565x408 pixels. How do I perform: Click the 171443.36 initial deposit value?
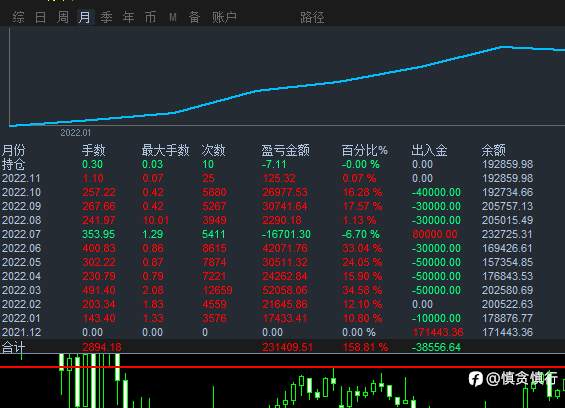tap(437, 332)
